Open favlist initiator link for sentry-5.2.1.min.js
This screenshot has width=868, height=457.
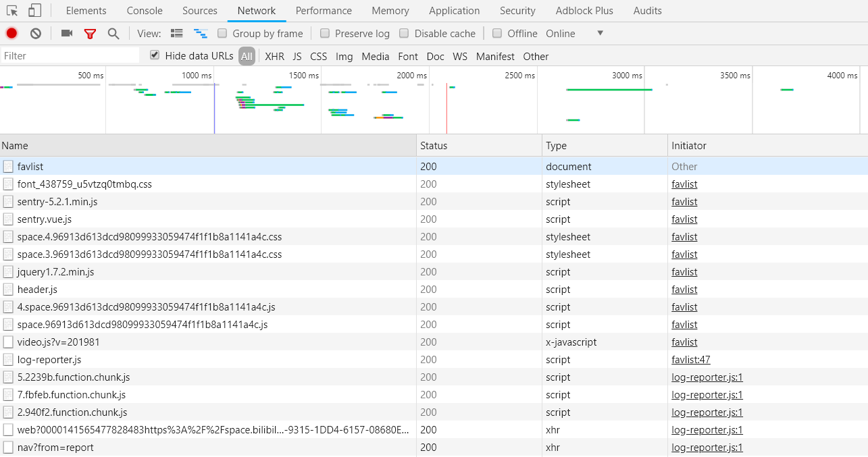pos(684,202)
